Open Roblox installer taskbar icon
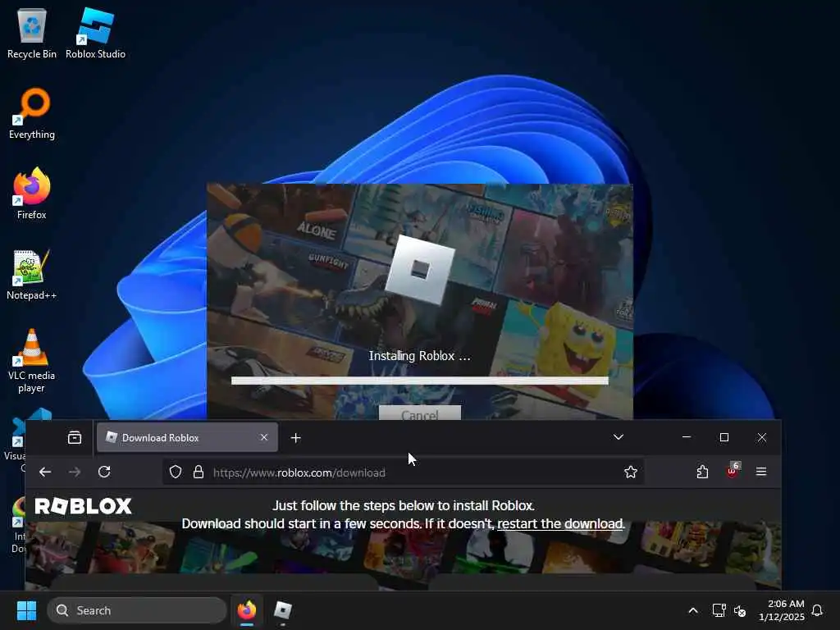Screen dimensions: 840x630 click(x=283, y=610)
